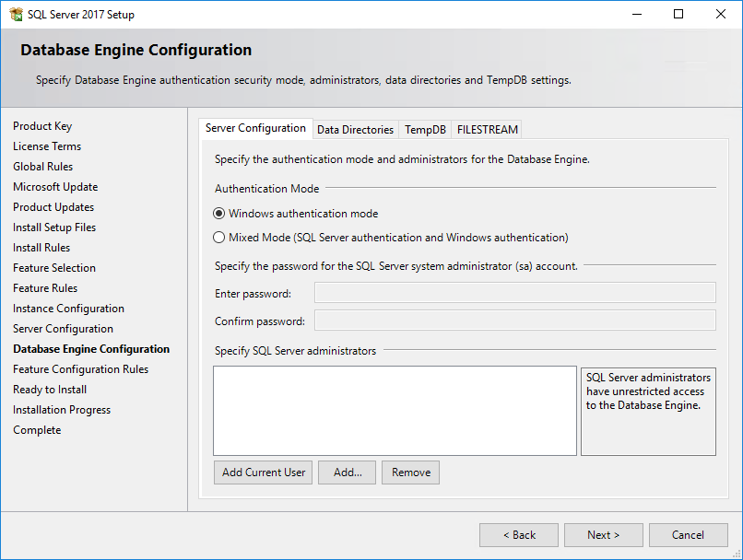This screenshot has width=743, height=560.
Task: Open the Data Directories tab
Action: click(356, 130)
